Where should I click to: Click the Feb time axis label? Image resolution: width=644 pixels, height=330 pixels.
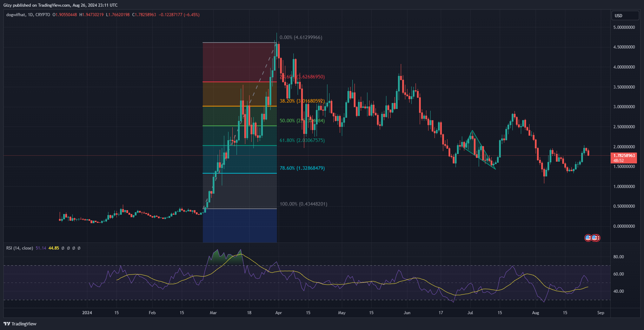(152, 313)
